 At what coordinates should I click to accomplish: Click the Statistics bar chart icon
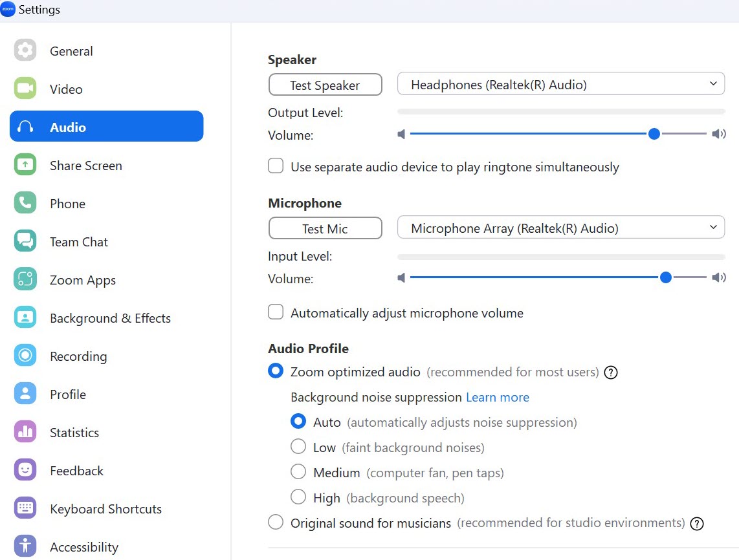coord(25,432)
